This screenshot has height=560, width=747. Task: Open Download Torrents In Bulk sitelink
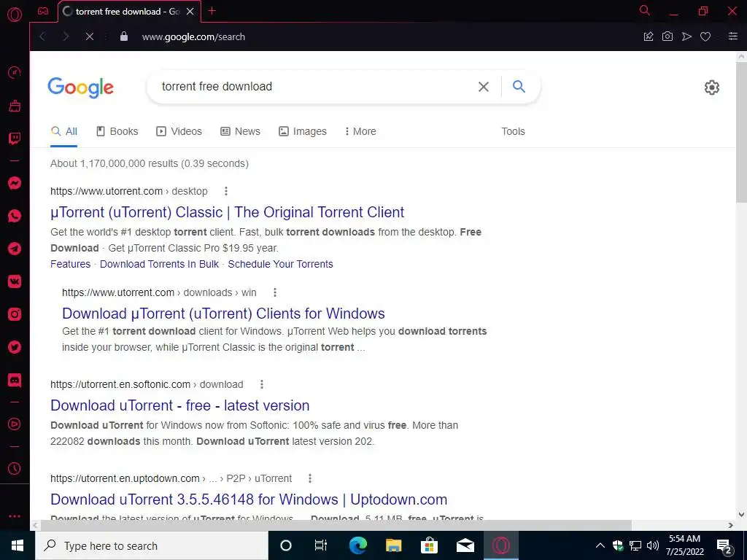159,264
